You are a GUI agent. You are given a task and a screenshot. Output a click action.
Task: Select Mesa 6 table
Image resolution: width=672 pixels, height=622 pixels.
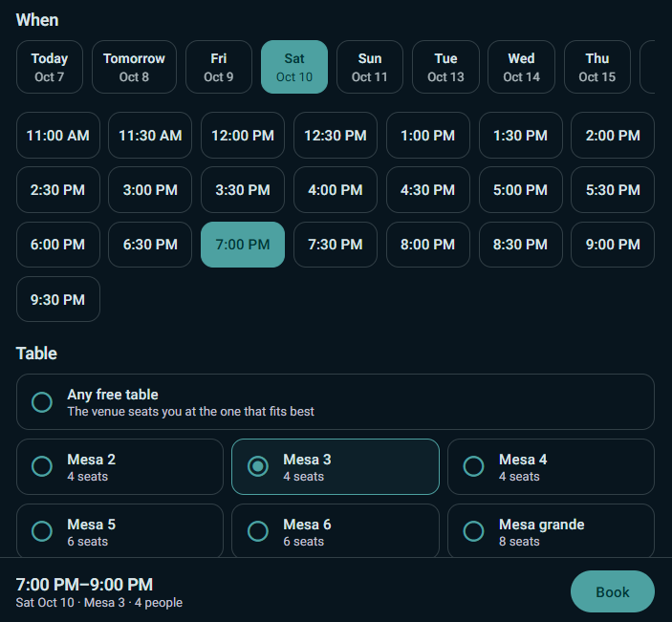336,531
